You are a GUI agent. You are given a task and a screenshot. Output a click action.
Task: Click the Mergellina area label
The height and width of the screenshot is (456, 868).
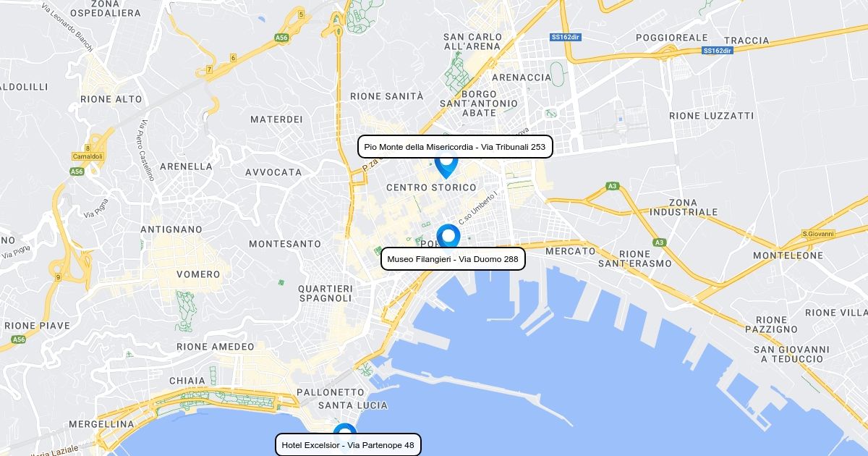[x=101, y=424]
